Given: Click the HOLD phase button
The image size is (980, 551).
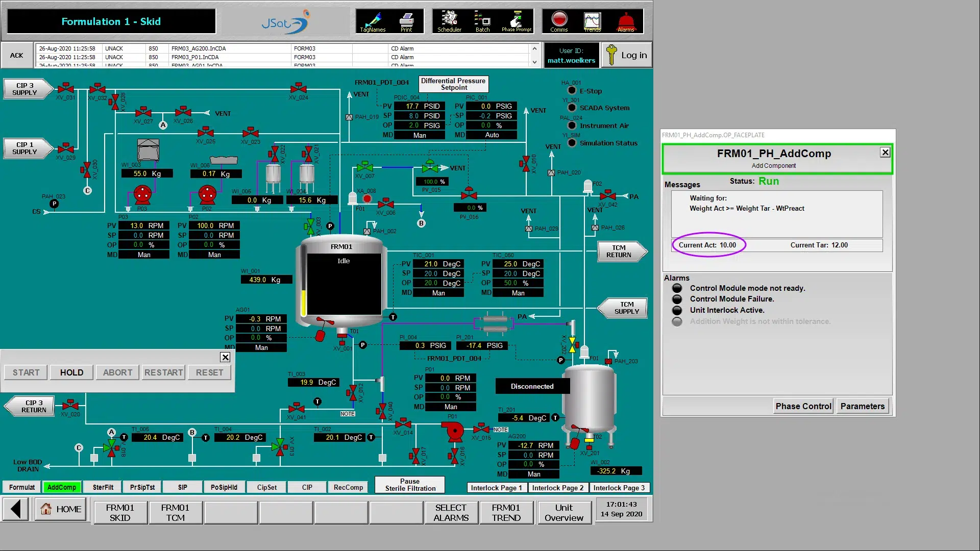Looking at the screenshot, I should (71, 372).
